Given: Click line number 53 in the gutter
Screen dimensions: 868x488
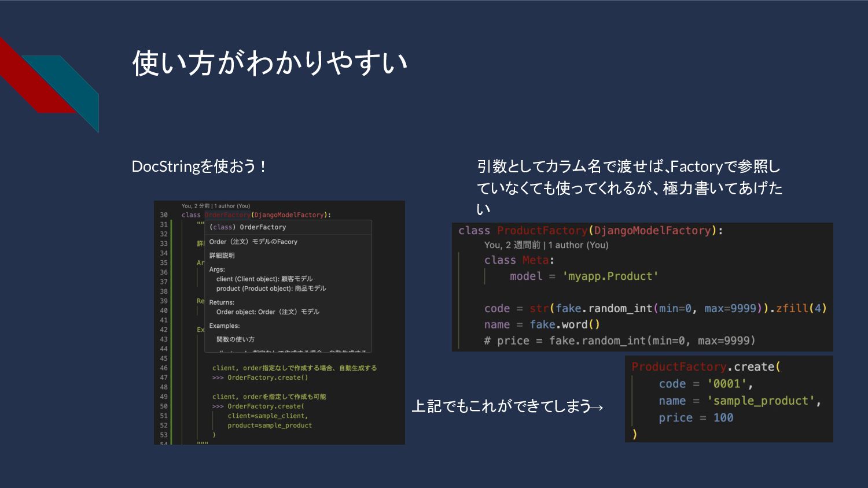Looking at the screenshot, I should point(164,435).
